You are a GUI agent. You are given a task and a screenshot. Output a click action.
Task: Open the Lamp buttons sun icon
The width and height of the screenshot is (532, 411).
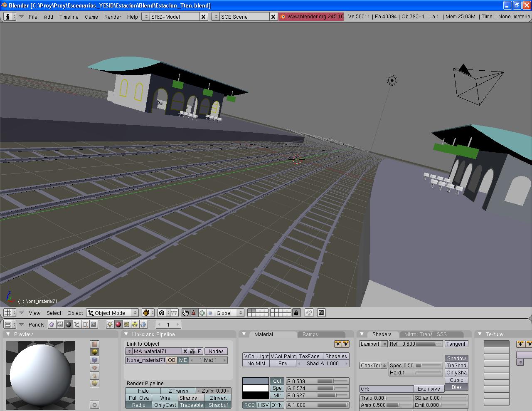click(x=110, y=324)
